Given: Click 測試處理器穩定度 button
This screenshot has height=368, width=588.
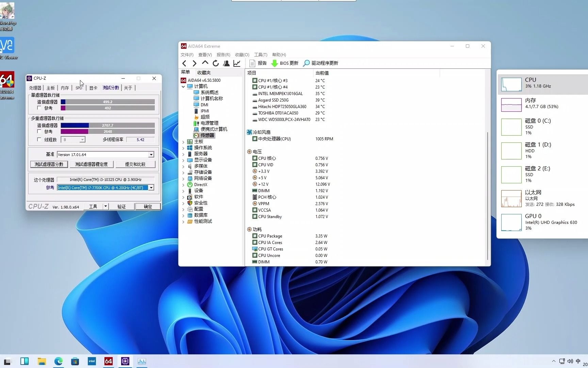Looking at the screenshot, I should point(91,164).
